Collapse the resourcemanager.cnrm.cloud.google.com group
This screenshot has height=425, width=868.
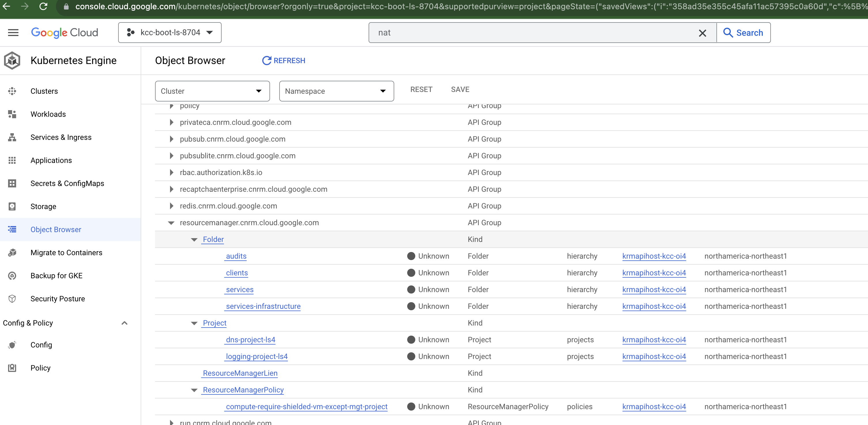pos(171,223)
